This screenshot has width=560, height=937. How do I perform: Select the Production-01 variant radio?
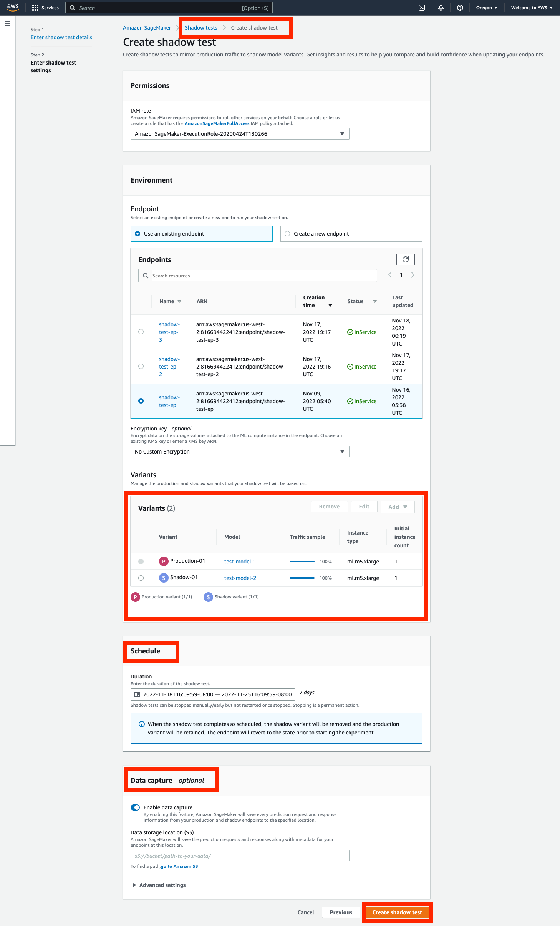141,562
